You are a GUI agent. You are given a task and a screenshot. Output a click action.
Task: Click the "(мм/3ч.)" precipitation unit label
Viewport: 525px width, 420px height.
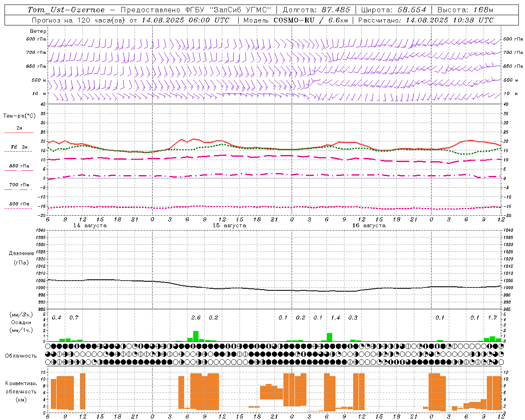[x=21, y=315]
